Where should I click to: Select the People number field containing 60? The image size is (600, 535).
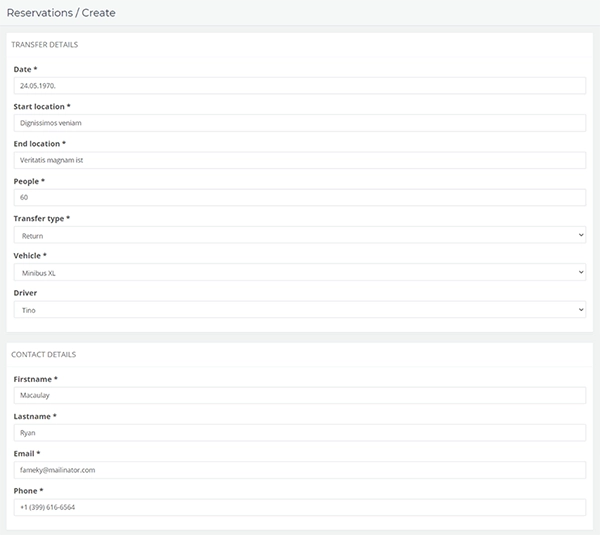[299, 197]
